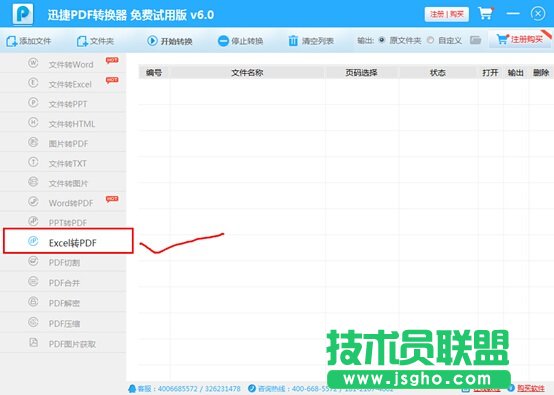Click the Excel转PDF sidebar icon
Image resolution: width=554 pixels, height=395 pixels.
point(33,241)
